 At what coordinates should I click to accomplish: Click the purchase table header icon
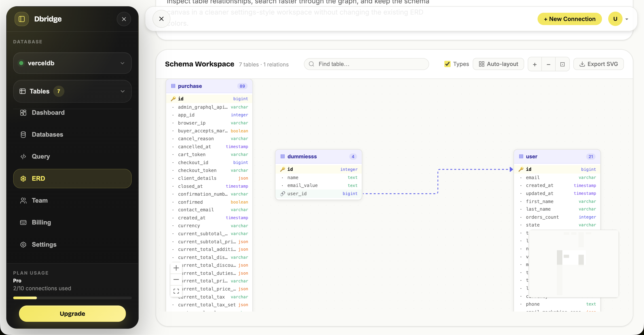click(x=173, y=86)
